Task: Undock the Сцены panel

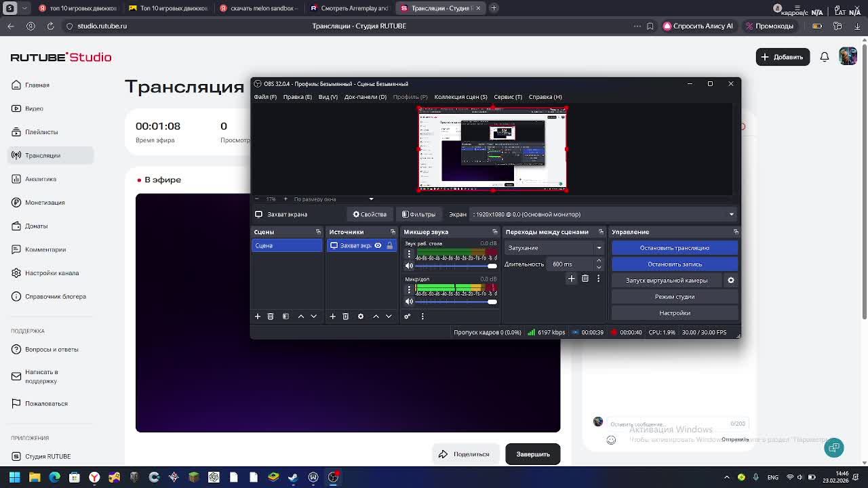Action: click(318, 232)
